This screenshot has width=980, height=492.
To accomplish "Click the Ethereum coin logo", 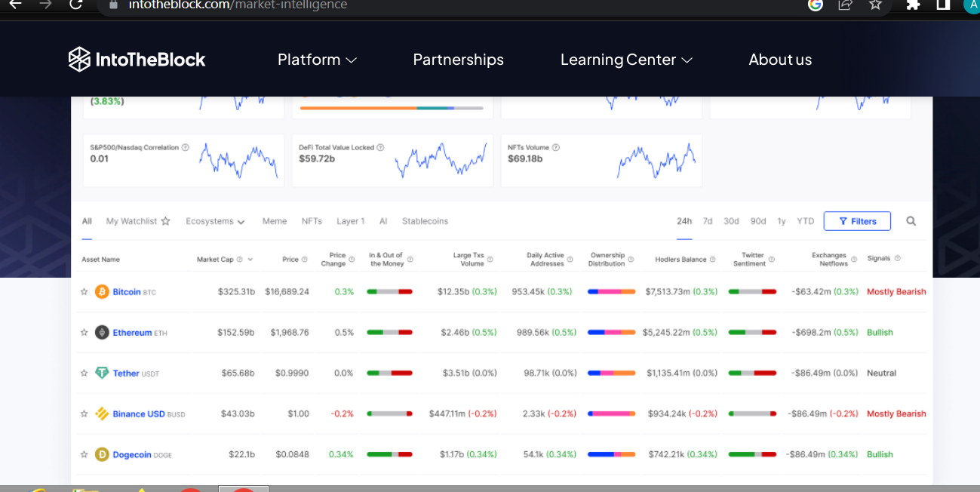I will coord(102,332).
